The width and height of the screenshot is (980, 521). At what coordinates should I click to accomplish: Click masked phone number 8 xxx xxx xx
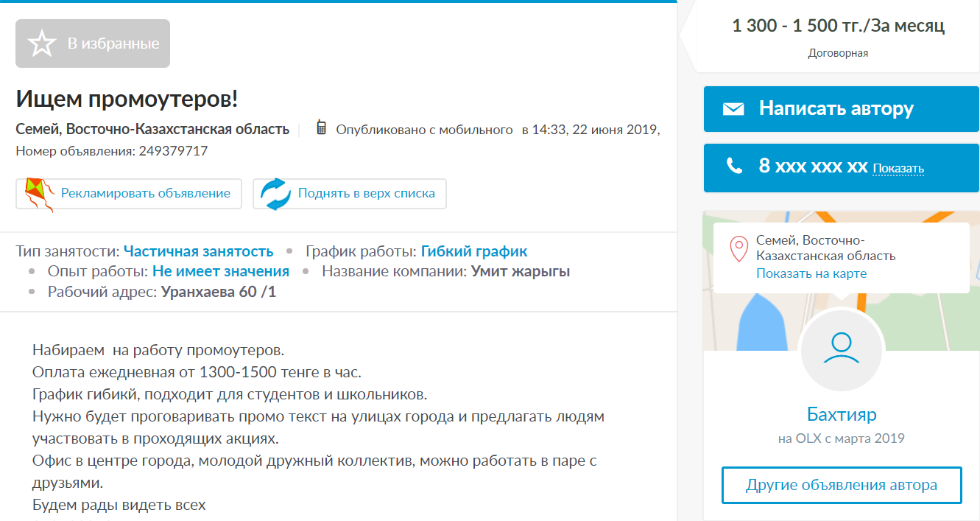814,167
